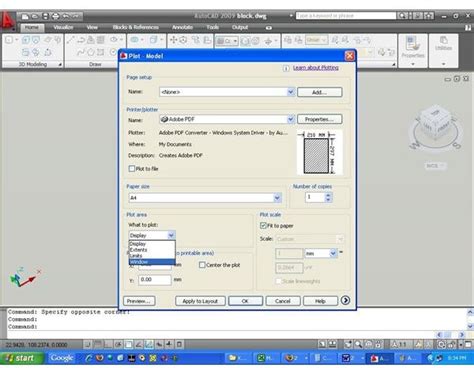Screen dimensions: 474x368
Task: Click the Clean Screen icon at status bar end
Action: [468, 344]
